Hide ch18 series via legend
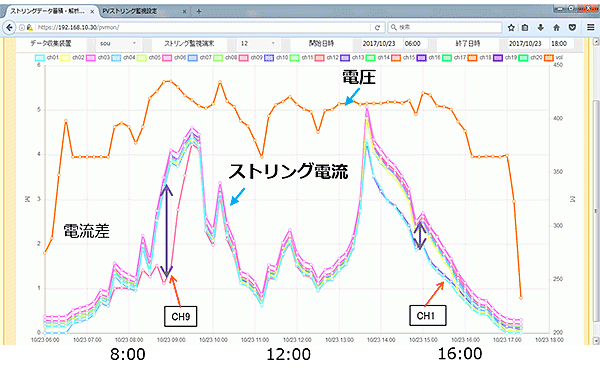The image size is (600, 370). (x=479, y=58)
